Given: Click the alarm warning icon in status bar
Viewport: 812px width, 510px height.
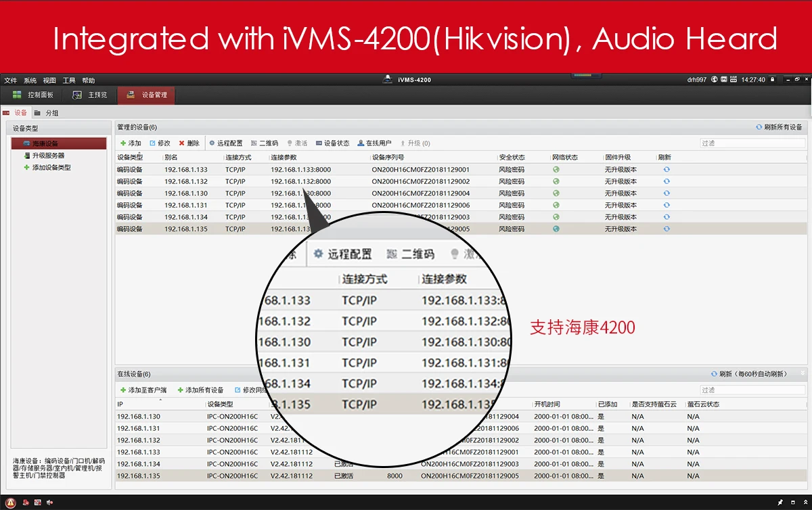Looking at the screenshot, I should (11, 503).
